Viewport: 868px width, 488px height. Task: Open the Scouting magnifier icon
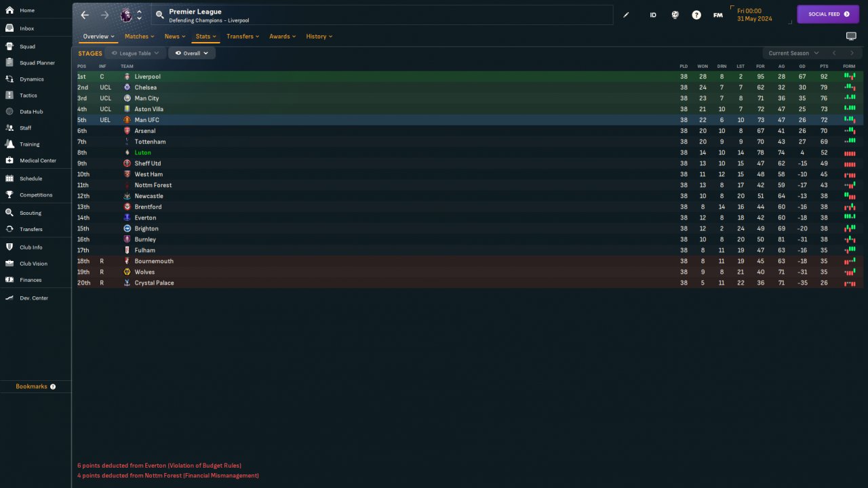(x=9, y=213)
